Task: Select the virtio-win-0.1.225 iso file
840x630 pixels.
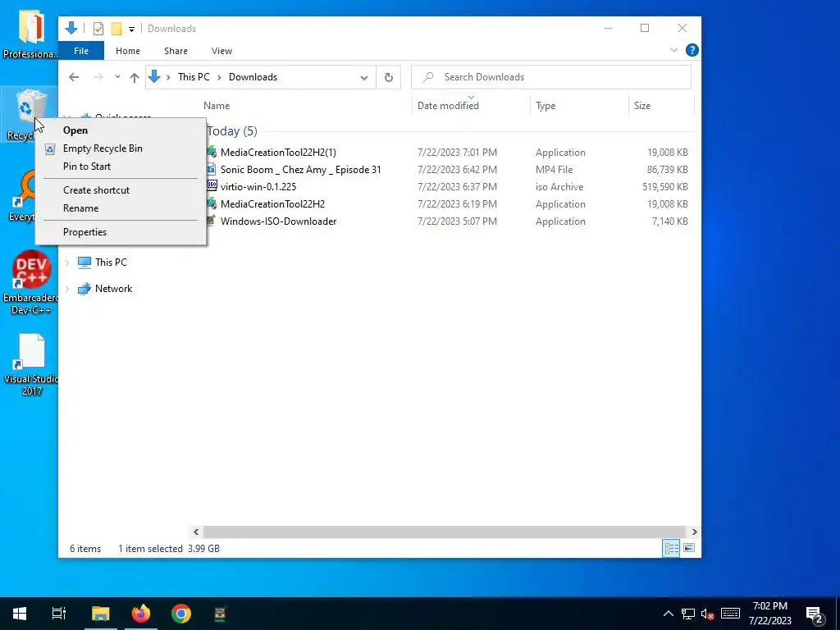Action: (258, 187)
